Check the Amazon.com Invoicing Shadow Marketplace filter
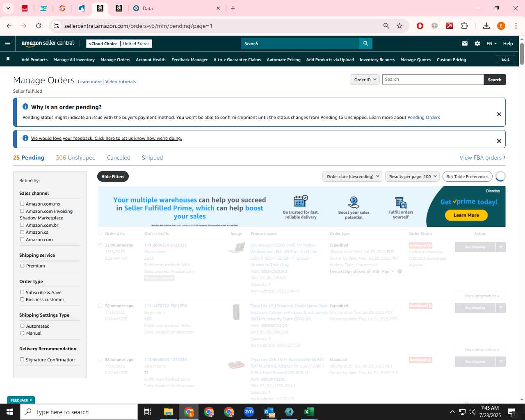 click(x=22, y=211)
